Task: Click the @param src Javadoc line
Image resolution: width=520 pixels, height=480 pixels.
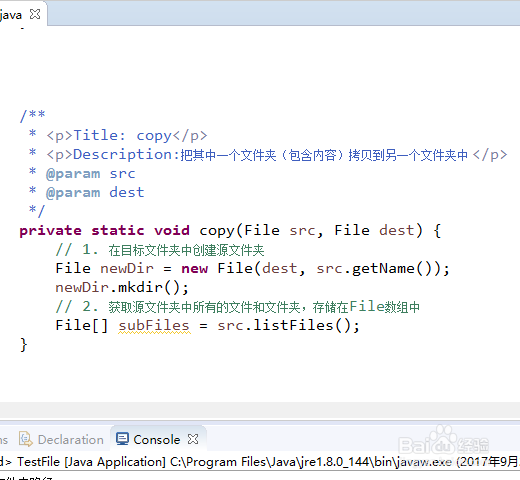Action: [x=82, y=173]
